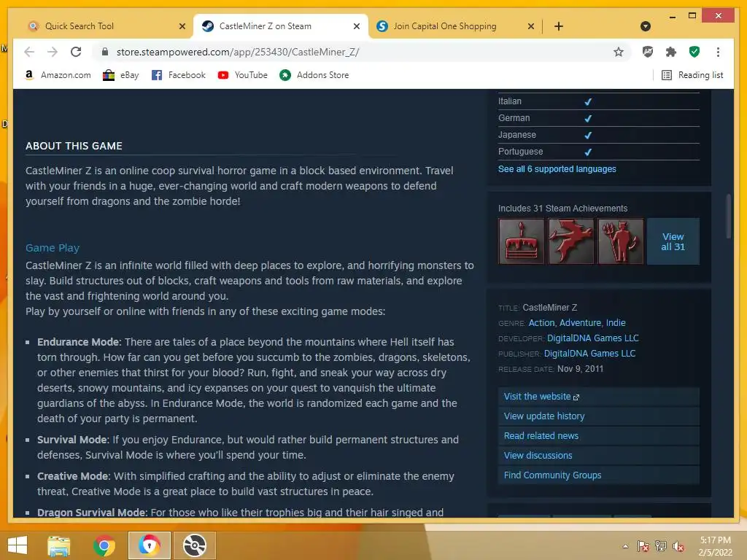
Task: Open the Addons Store bookmark
Action: click(314, 75)
